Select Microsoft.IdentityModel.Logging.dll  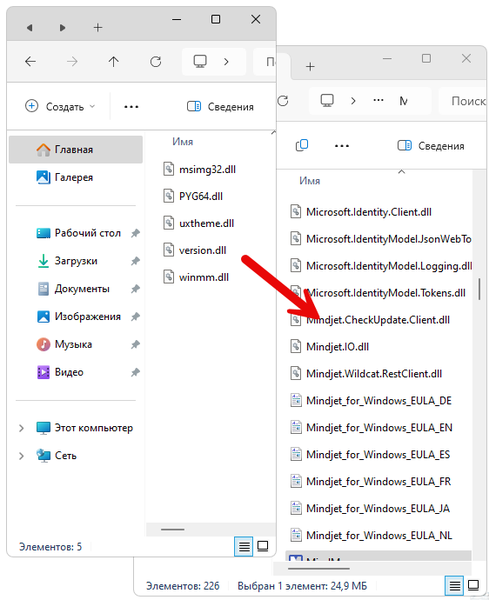(381, 266)
